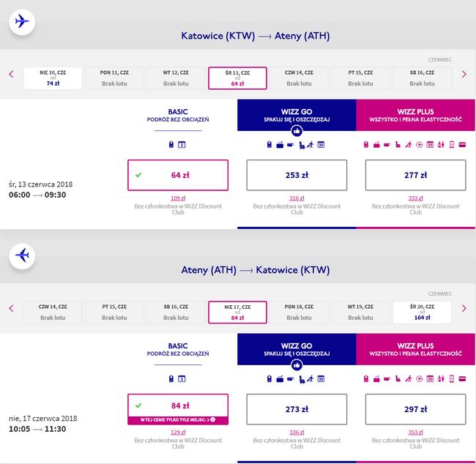Viewport: 476px width, 464px height.
Task: Open the 353 zł non-member price link
Action: [416, 432]
